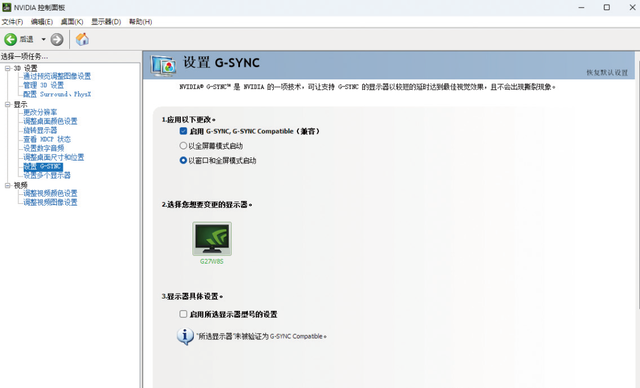The width and height of the screenshot is (640, 388).
Task: Click the info icon about G-SYNC Compatible
Action: click(x=185, y=337)
